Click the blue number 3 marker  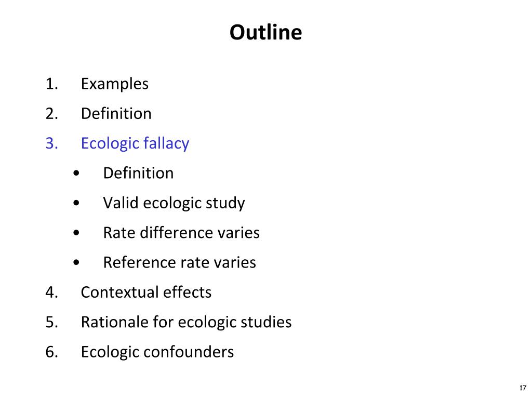tap(52, 143)
